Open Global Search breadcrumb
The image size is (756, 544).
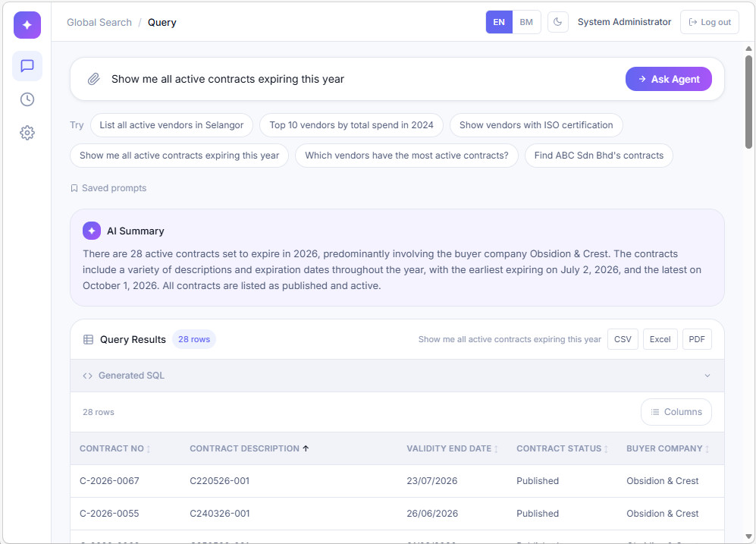99,22
